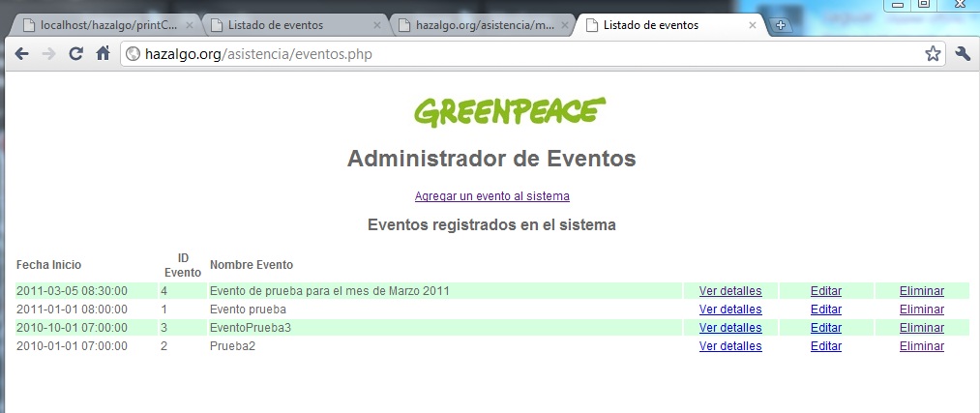This screenshot has width=980, height=413.
Task: Close the localhost/hazalgo tab
Action: pyautogui.click(x=190, y=25)
